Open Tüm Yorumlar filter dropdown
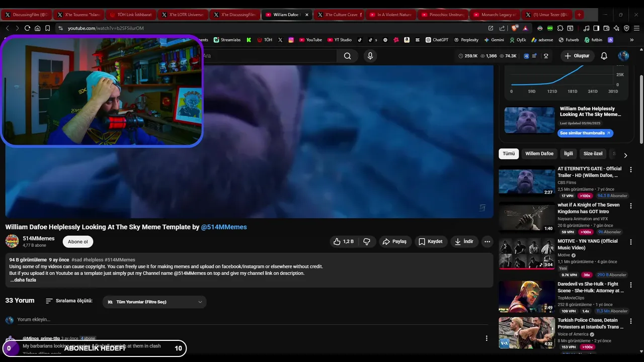Screen dimensions: 644x362 154,302
